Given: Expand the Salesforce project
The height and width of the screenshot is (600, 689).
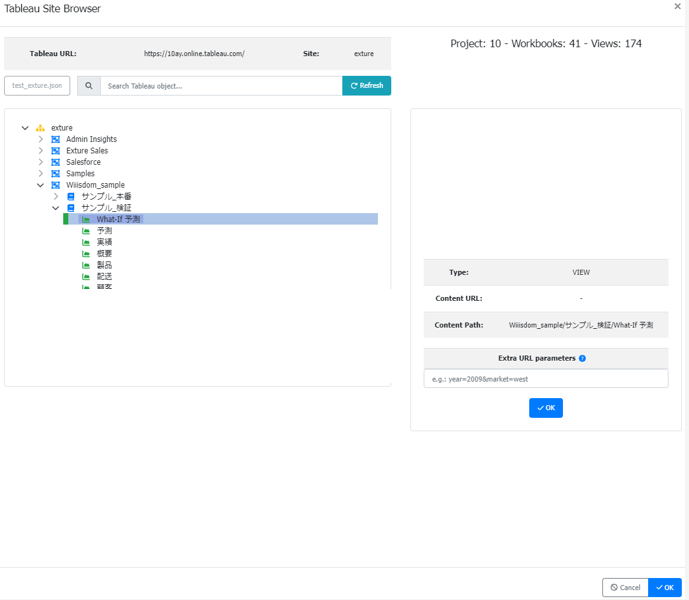Looking at the screenshot, I should pos(40,162).
